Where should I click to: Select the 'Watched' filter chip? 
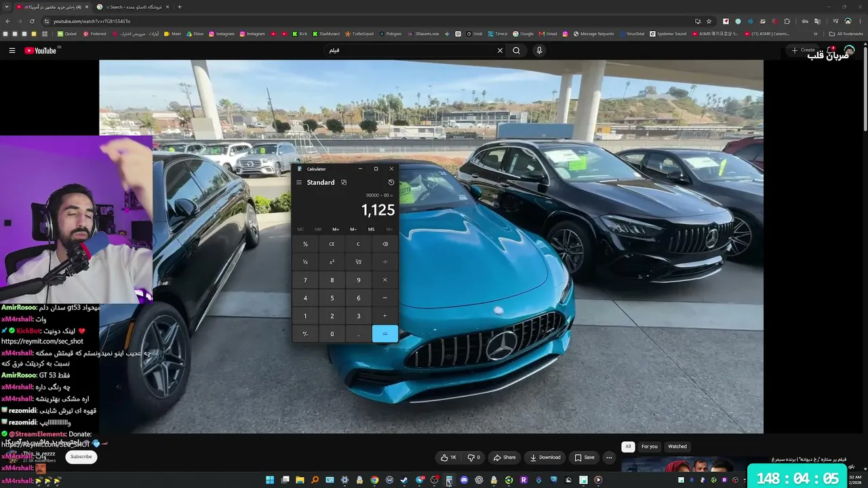[677, 447]
